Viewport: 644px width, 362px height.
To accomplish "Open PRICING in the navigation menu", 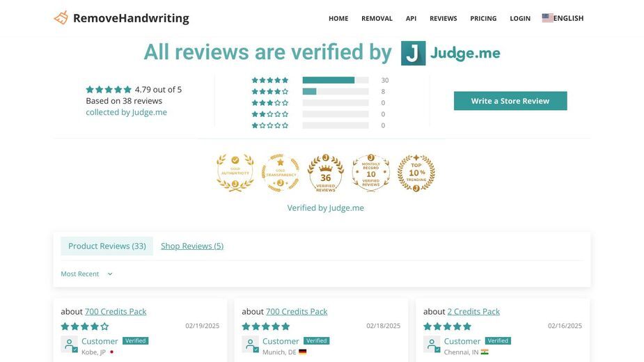I will point(483,19).
